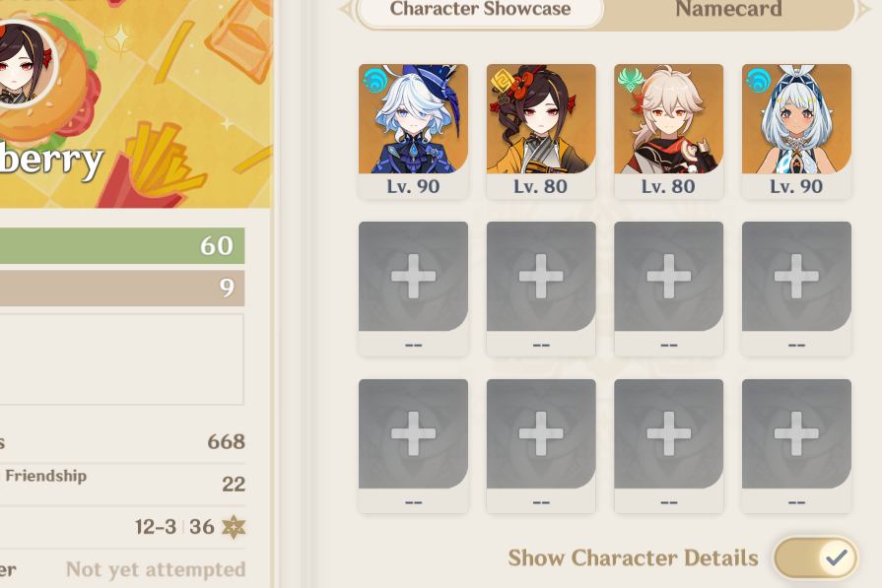Click the Adventure Rank 60 bar

coord(122,245)
